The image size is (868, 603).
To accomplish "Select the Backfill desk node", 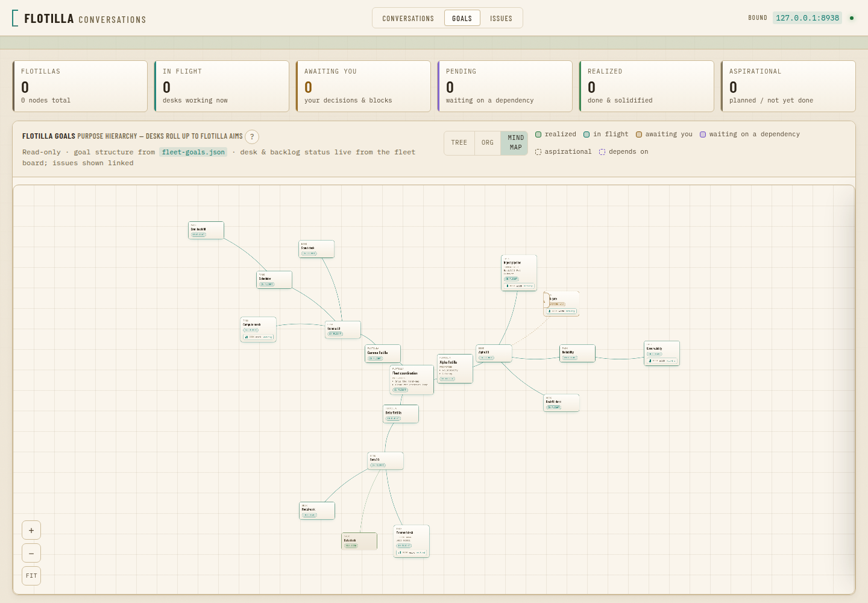I will 561,403.
